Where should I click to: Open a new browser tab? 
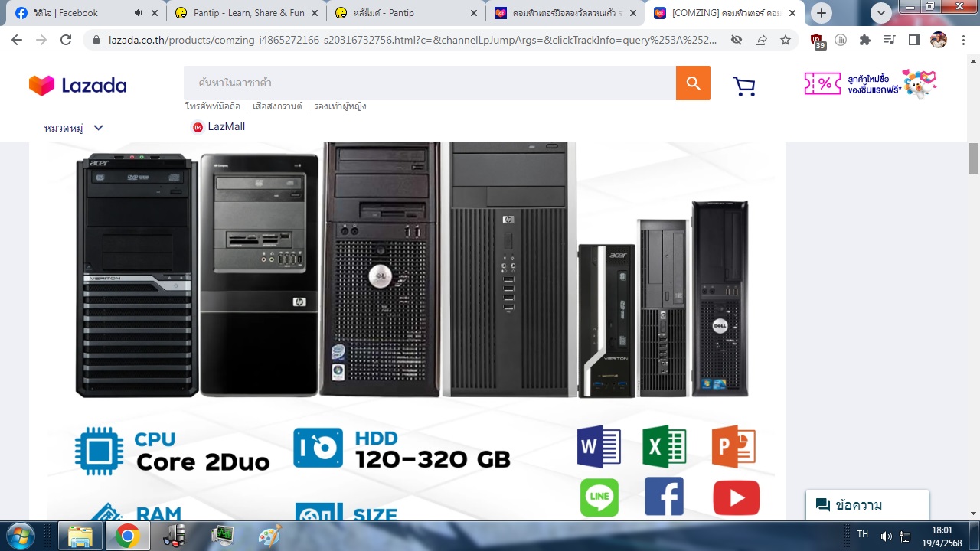coord(822,13)
